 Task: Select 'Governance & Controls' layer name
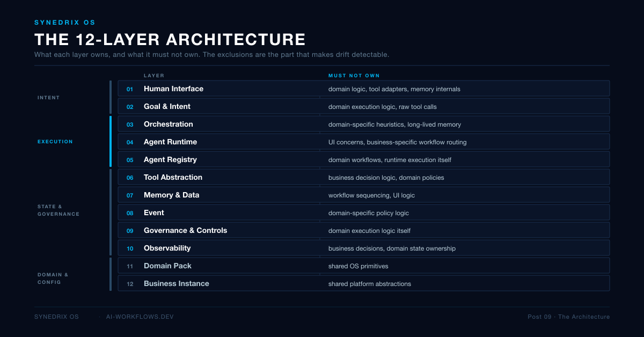(x=185, y=230)
